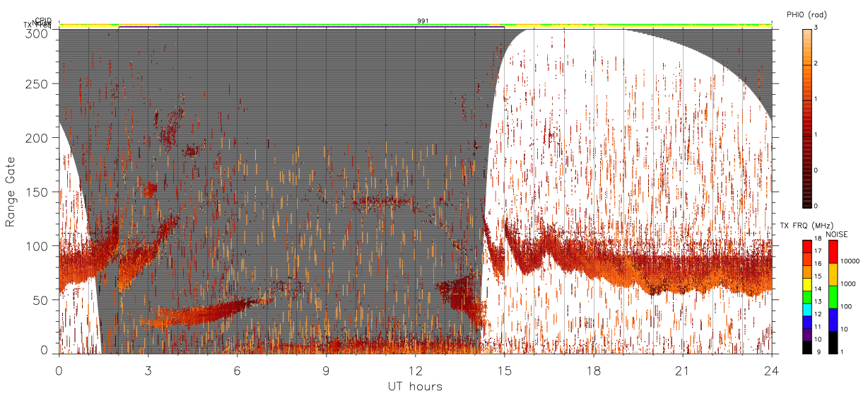Click UT hours tick label 15
Image resolution: width=868 pixels, height=401 pixels.
[x=505, y=370]
